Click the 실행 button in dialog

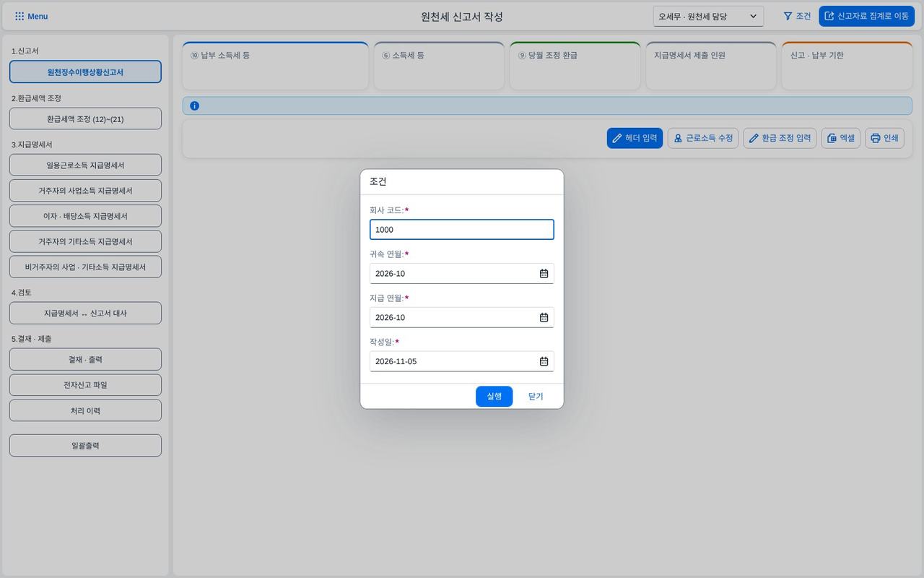494,397
